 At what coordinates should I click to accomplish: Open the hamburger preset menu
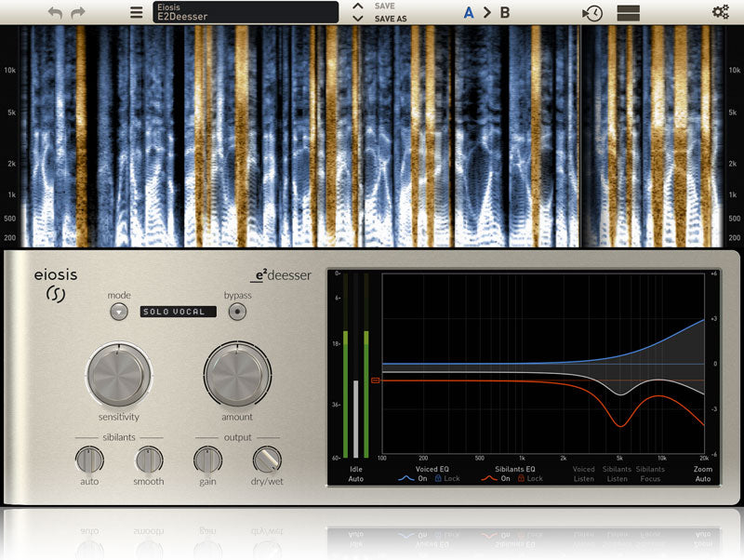136,12
